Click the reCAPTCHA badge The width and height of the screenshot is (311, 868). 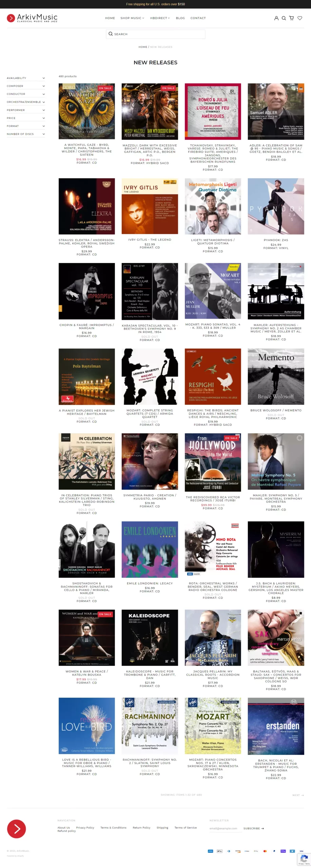[304, 860]
